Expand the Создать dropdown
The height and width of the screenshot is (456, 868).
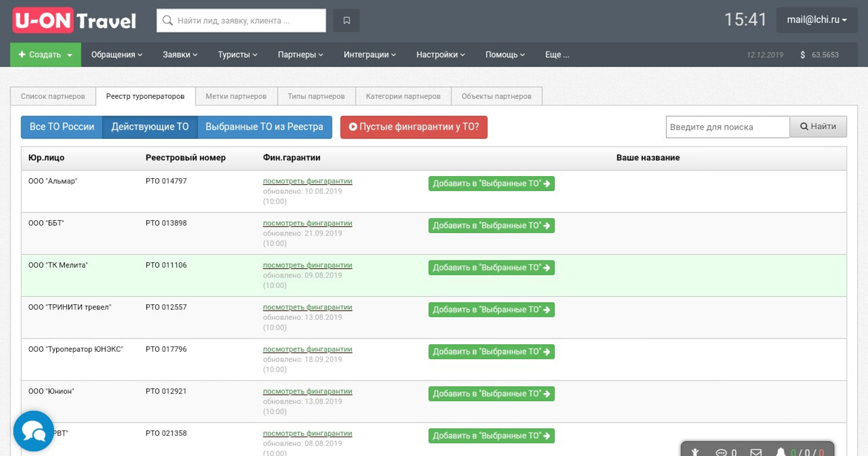[45, 55]
